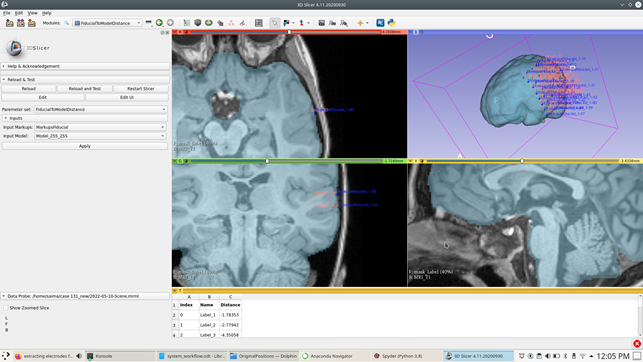Click the red error indicator icon
This screenshot has height=362, width=643.
tap(636, 344)
